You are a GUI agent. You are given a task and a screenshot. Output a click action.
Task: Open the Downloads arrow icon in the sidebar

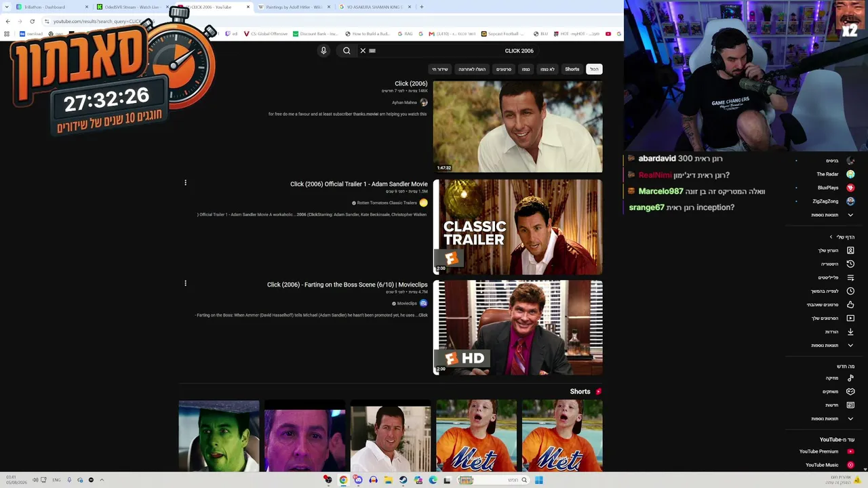(x=850, y=332)
